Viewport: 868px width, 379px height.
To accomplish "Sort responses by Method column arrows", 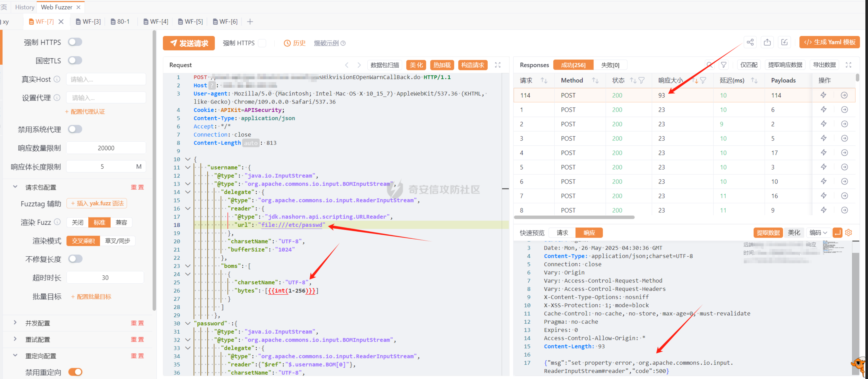I will 595,80.
